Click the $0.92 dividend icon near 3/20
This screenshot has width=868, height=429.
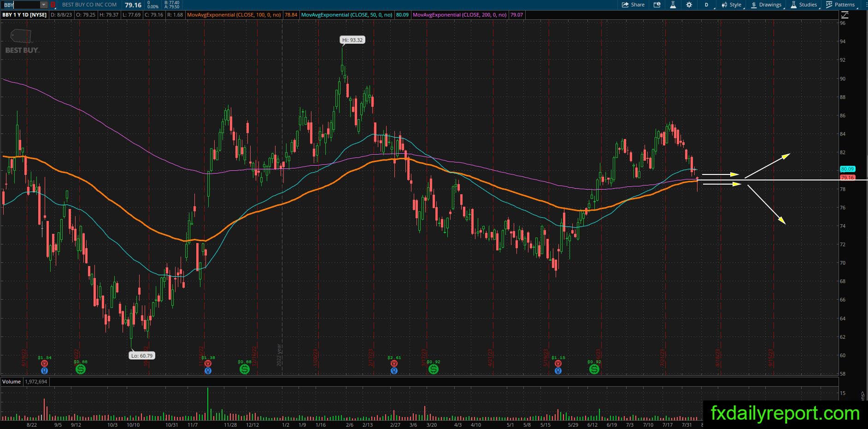(x=433, y=369)
